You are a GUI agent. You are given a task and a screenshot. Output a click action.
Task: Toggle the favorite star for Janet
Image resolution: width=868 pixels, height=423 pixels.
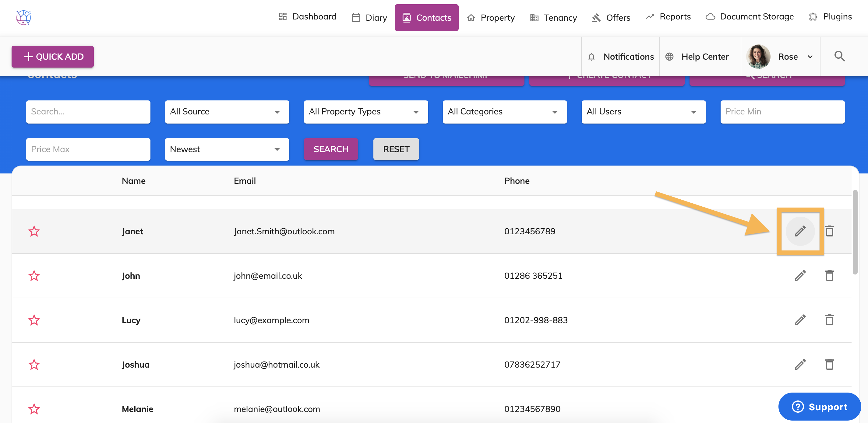tap(34, 231)
